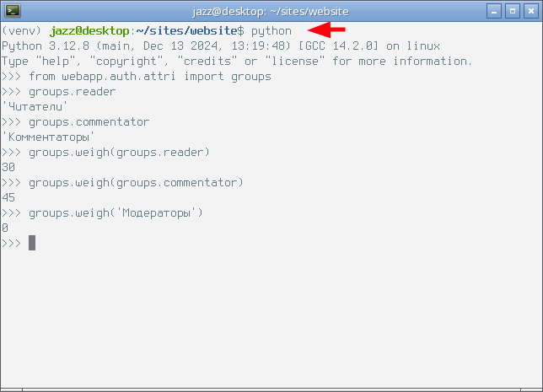Click the output value 45
The width and height of the screenshot is (543, 392).
(x=8, y=198)
